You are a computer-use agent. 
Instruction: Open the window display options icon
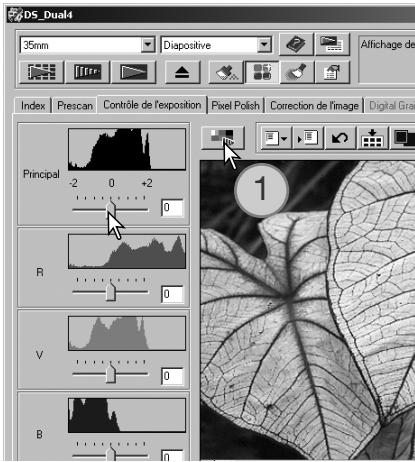[332, 44]
